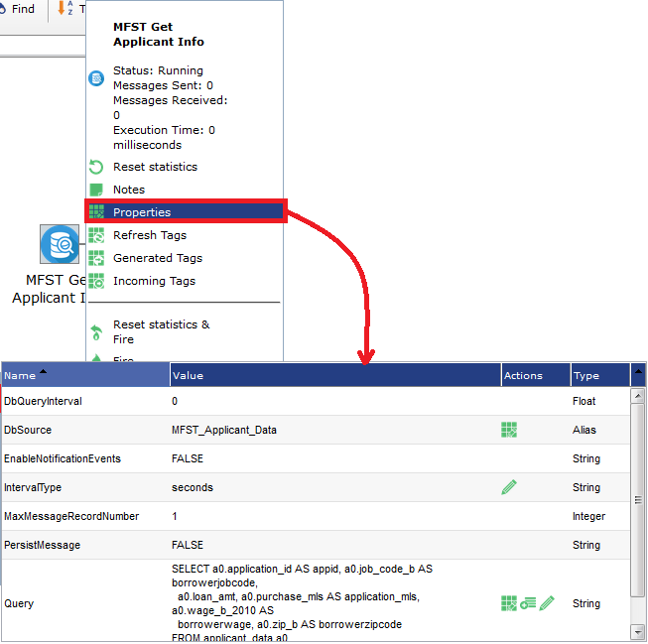The width and height of the screenshot is (648, 644).
Task: Click the Execution Time statistic text
Action: click(164, 138)
